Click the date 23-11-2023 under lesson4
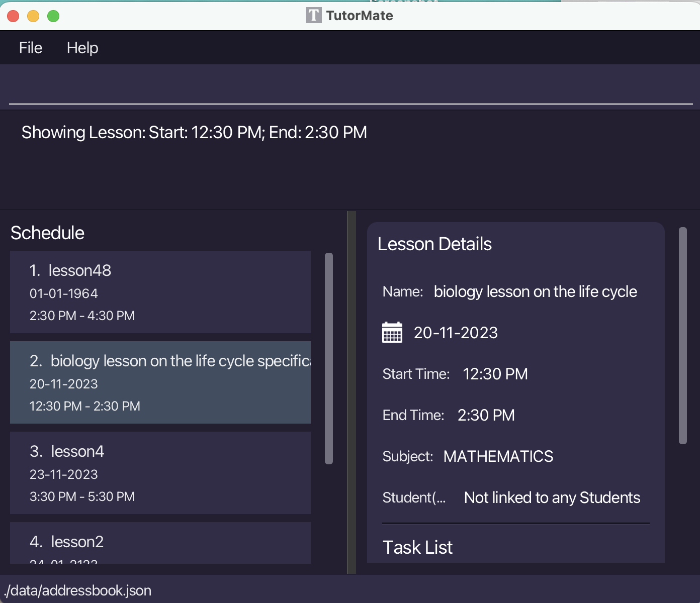 [x=64, y=474]
